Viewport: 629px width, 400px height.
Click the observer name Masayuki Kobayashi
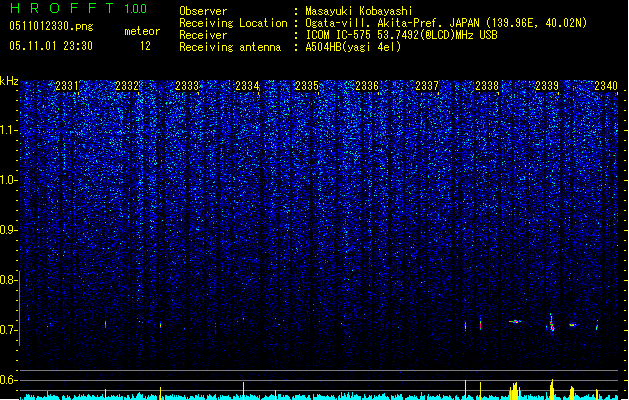click(359, 11)
